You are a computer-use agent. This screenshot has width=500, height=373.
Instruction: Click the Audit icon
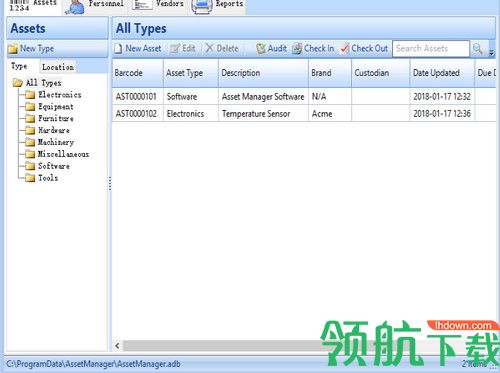pos(261,49)
